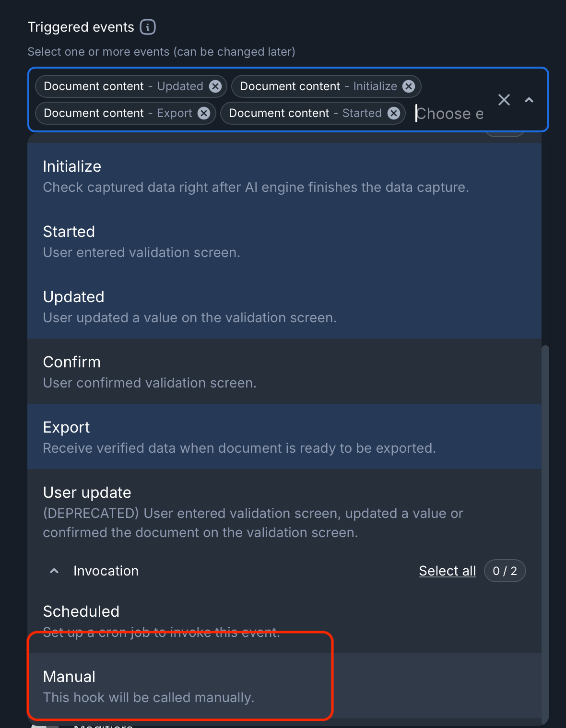Image resolution: width=566 pixels, height=728 pixels.
Task: Click the dropdown list scrollbar
Action: coord(545,528)
